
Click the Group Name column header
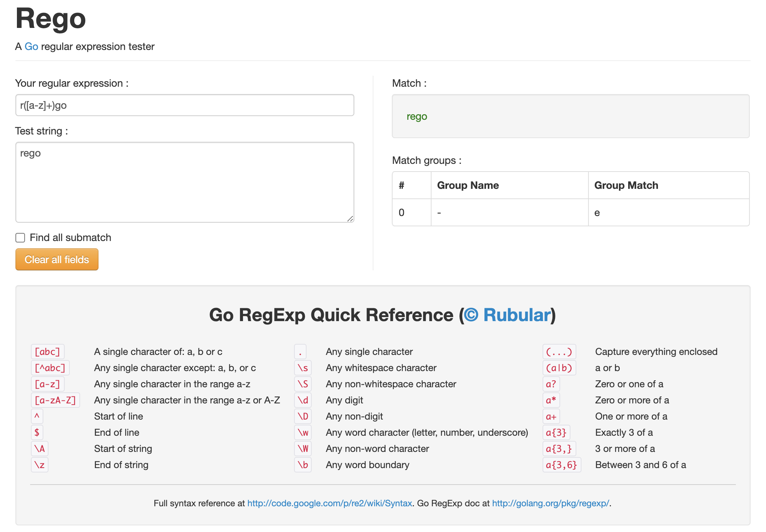468,185
